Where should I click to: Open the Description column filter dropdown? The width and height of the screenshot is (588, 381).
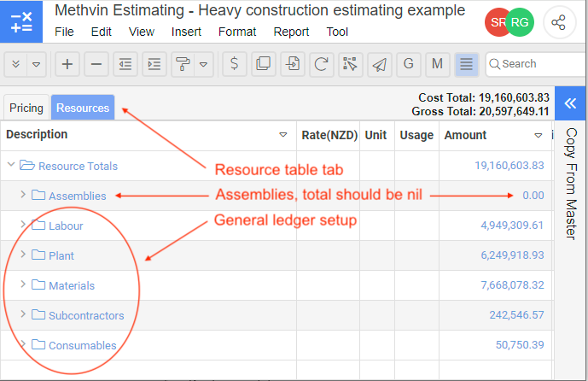[x=283, y=135]
